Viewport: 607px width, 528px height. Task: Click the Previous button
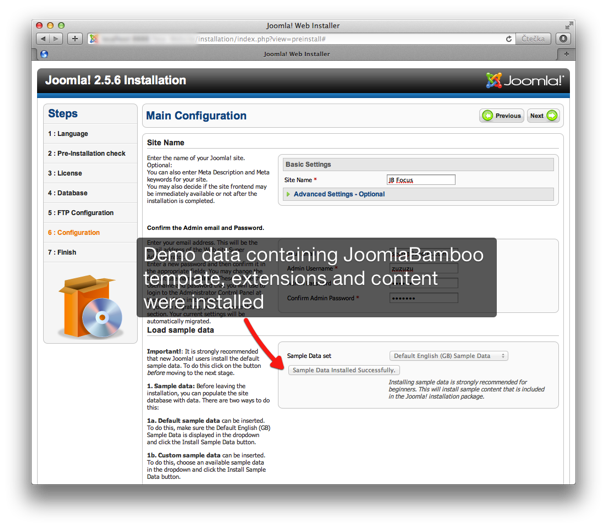(x=502, y=116)
